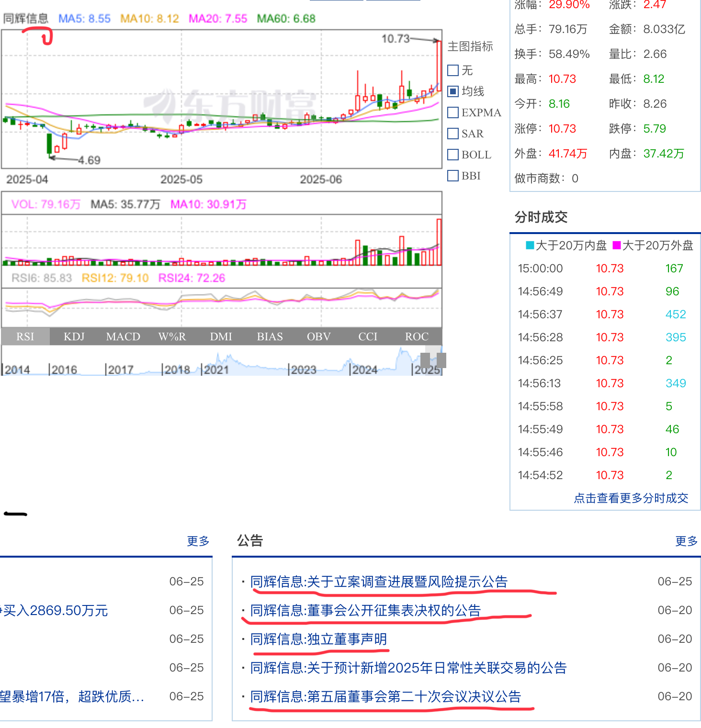Click the MA10: 8.12 legend label
Screen dimensions: 701x728
[149, 19]
